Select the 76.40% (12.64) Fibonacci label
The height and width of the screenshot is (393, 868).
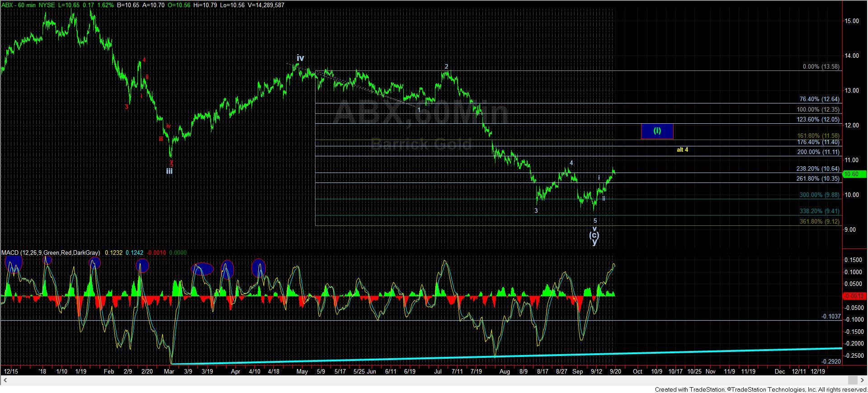click(x=819, y=99)
